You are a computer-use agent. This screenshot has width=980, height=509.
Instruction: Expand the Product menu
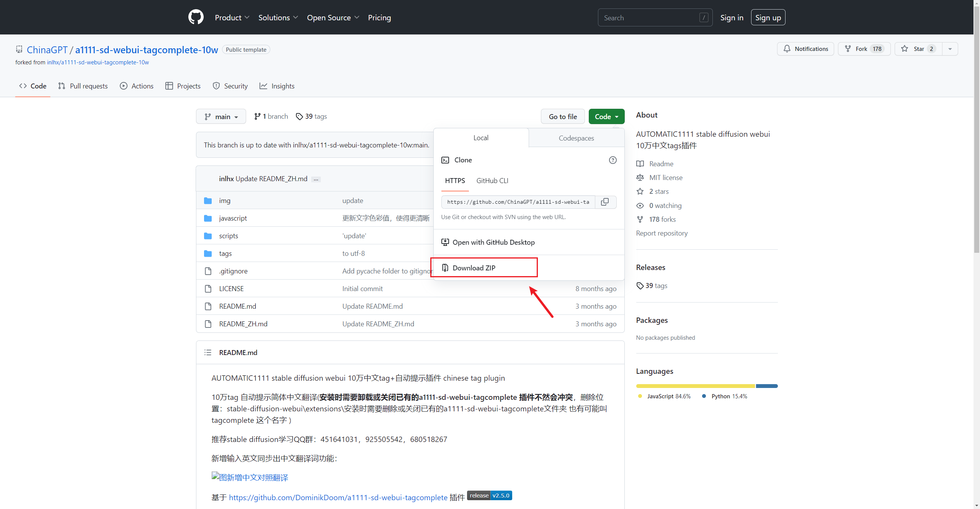tap(232, 18)
